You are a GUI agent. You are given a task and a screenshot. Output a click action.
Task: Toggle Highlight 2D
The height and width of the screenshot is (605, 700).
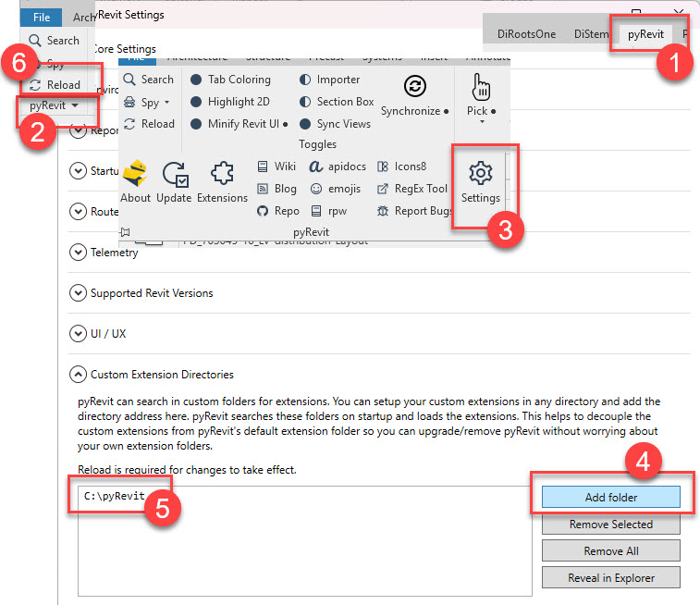(x=230, y=102)
